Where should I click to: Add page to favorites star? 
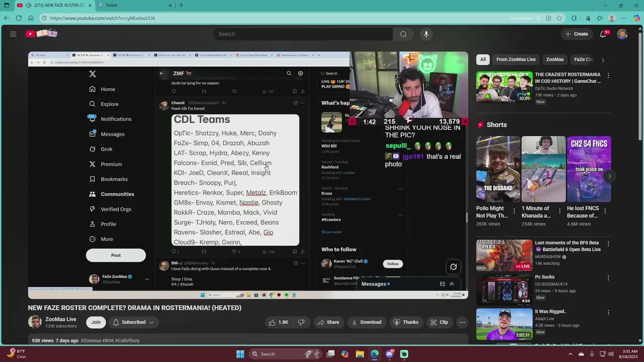coord(559,18)
